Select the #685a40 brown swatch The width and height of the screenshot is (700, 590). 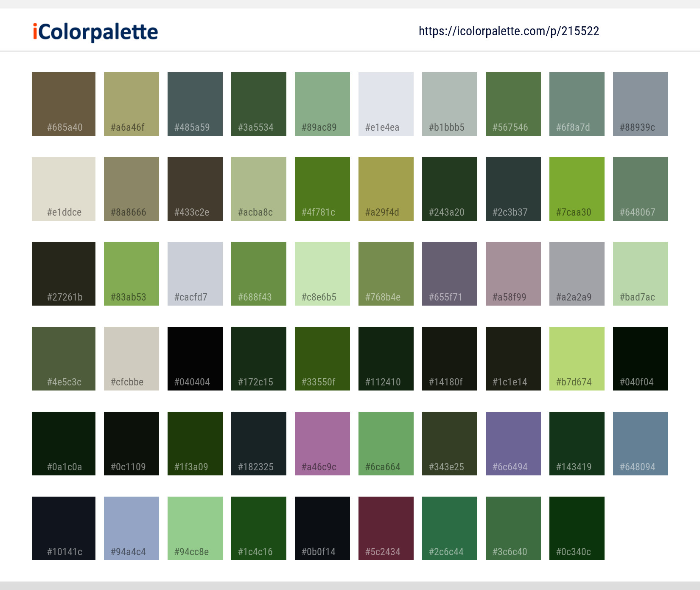pyautogui.click(x=64, y=104)
